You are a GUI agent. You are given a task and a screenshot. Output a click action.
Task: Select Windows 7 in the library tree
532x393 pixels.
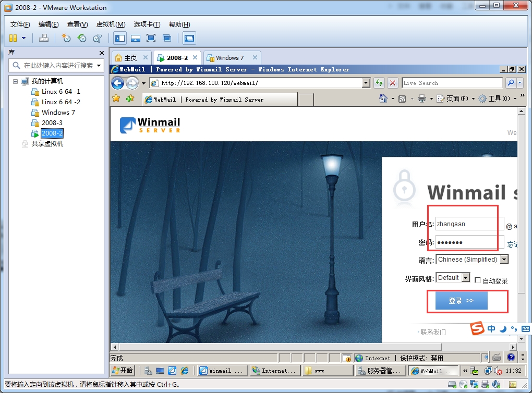point(58,113)
